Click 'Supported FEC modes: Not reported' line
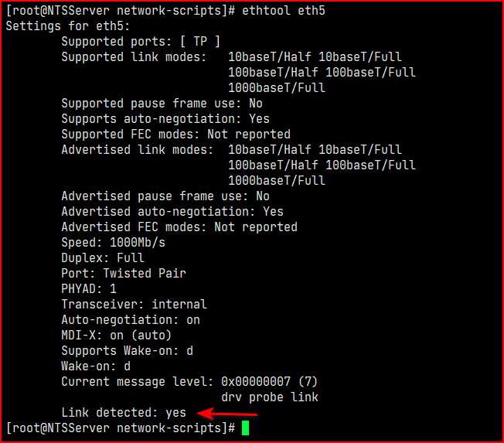 click(175, 134)
